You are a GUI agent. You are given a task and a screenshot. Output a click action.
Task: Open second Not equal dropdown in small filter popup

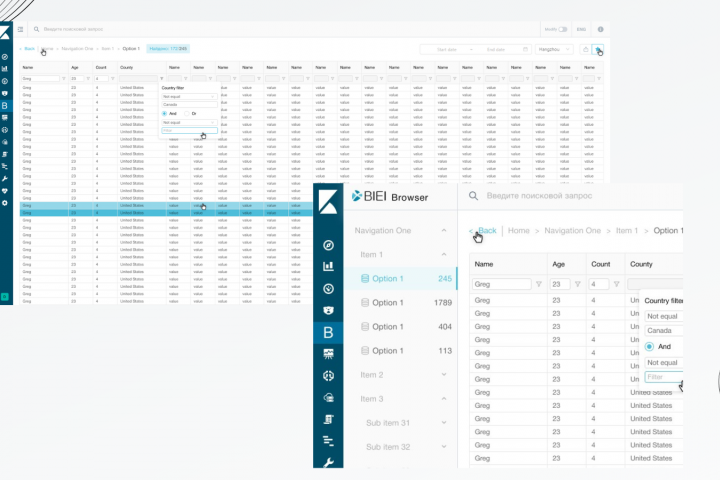tap(189, 123)
